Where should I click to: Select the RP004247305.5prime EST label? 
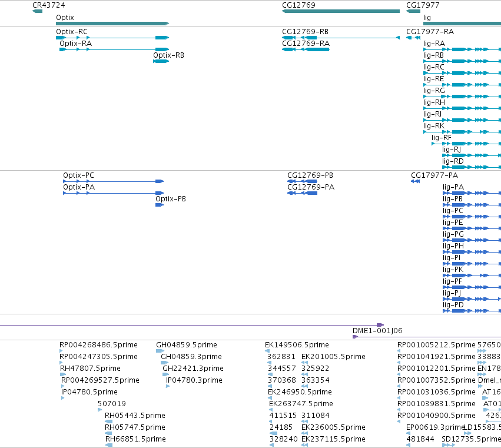tap(98, 357)
